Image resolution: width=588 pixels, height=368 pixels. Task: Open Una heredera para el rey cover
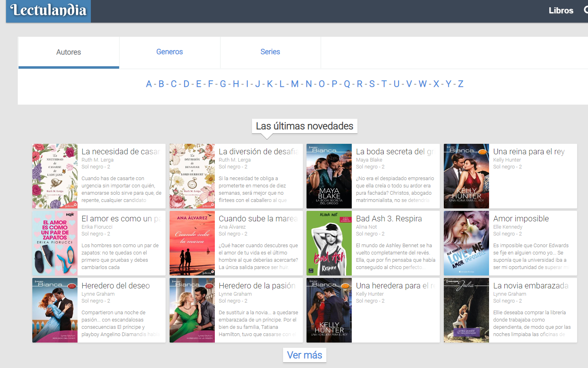tap(329, 310)
